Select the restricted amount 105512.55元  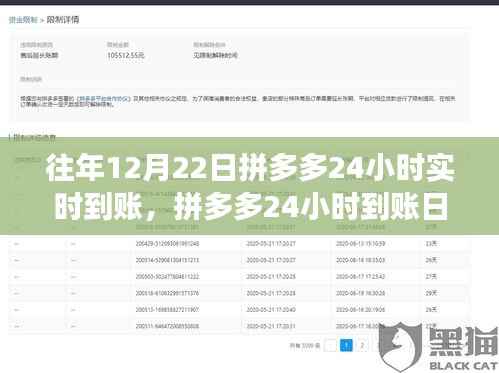tap(126, 55)
